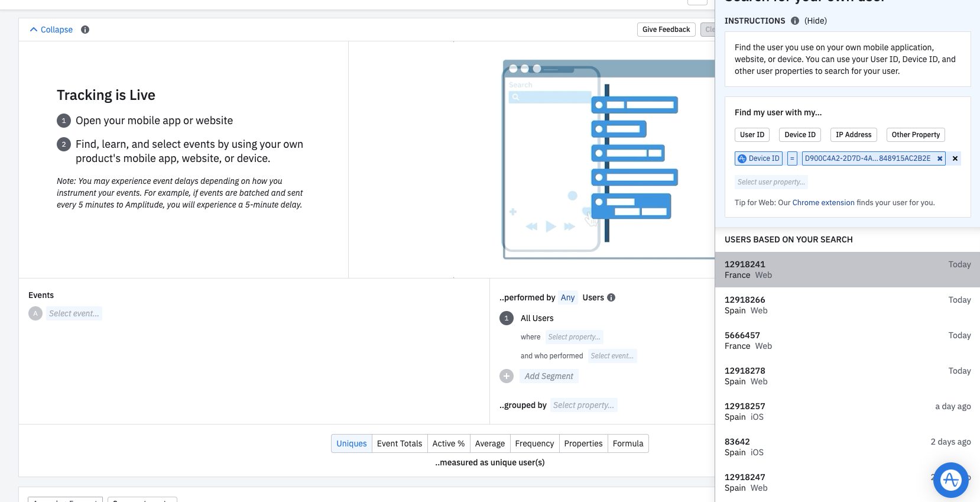Click the Give Feedback button
Screen dimensions: 980x502
tap(666, 30)
